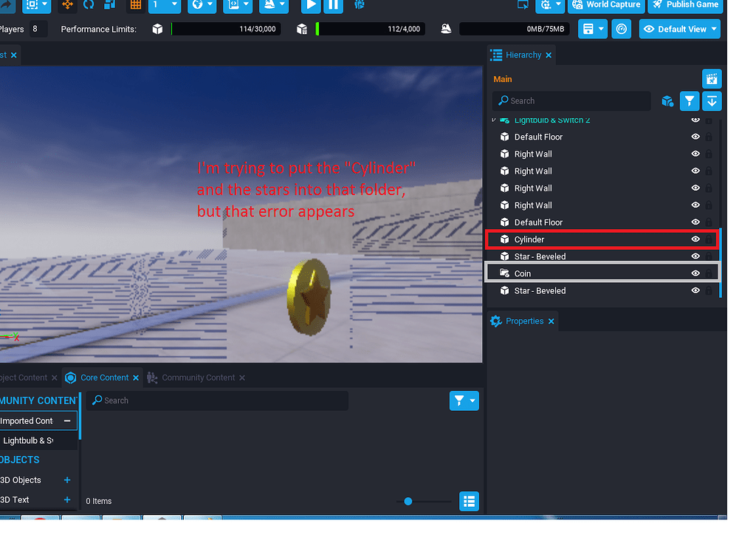756x546 pixels.
Task: Click the networked objects cube icon
Action: coord(302,29)
